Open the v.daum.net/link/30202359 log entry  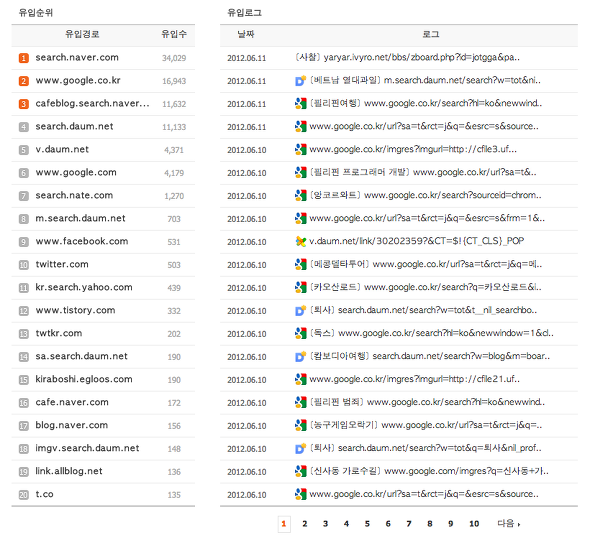(417, 241)
